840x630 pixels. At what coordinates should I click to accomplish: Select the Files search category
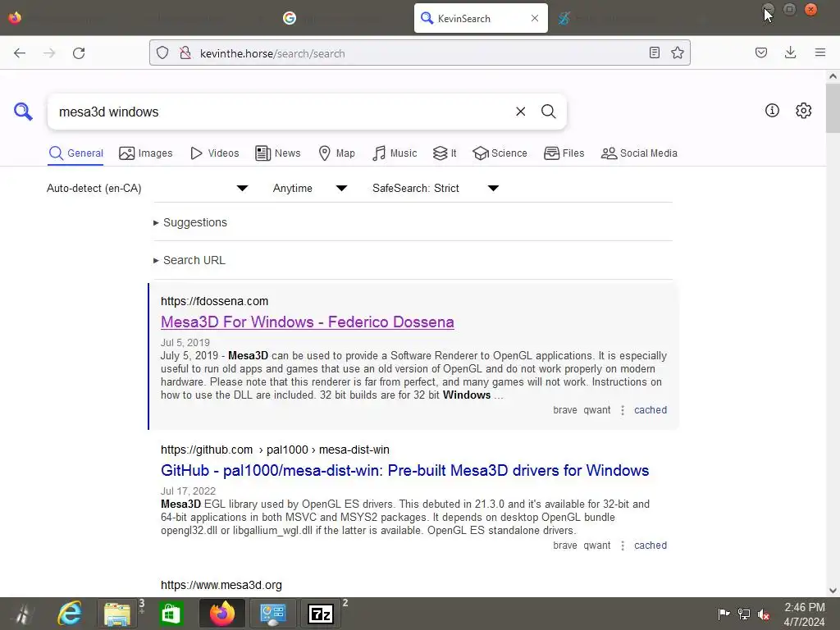[564, 153]
